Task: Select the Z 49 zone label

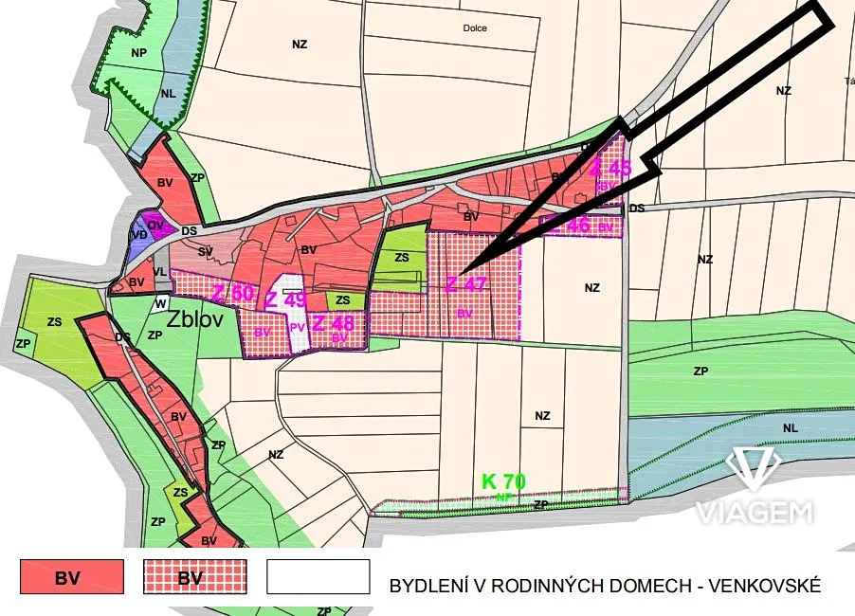Action: tap(284, 300)
